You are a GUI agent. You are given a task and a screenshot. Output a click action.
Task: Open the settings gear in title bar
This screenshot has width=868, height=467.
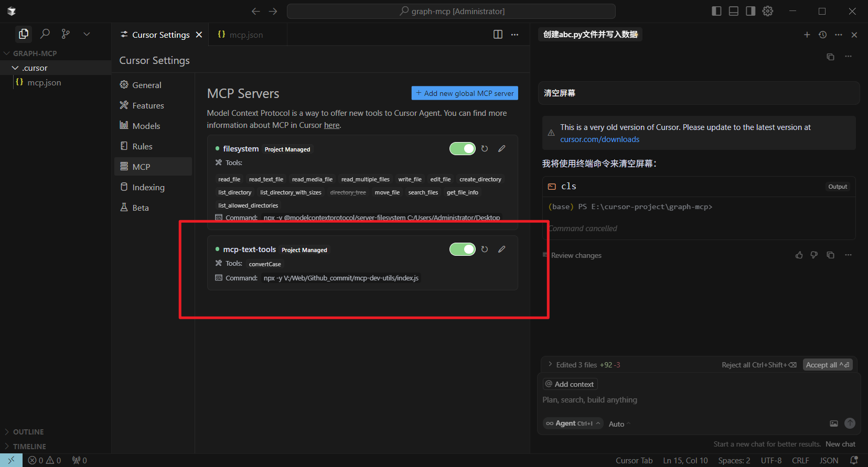click(x=768, y=11)
